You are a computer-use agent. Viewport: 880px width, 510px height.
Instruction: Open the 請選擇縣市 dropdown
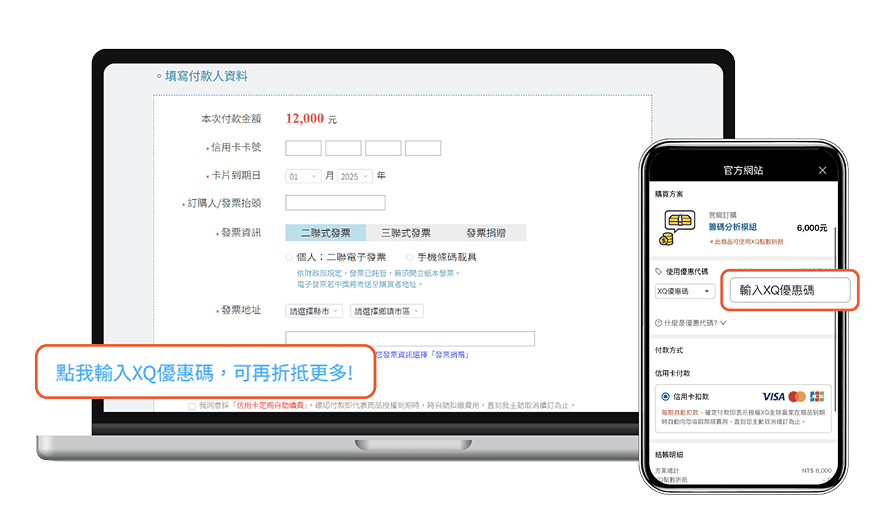pyautogui.click(x=314, y=311)
